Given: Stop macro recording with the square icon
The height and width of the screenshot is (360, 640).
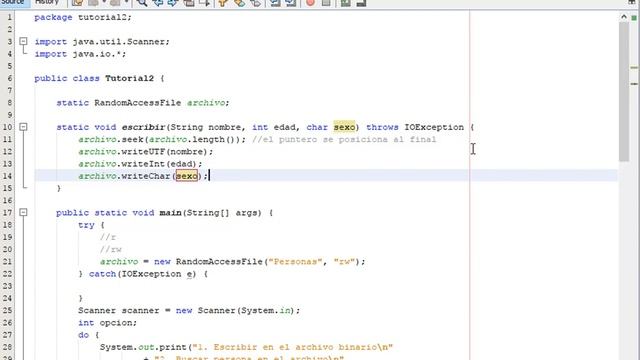Looking at the screenshot, I should pyautogui.click(x=326, y=3).
